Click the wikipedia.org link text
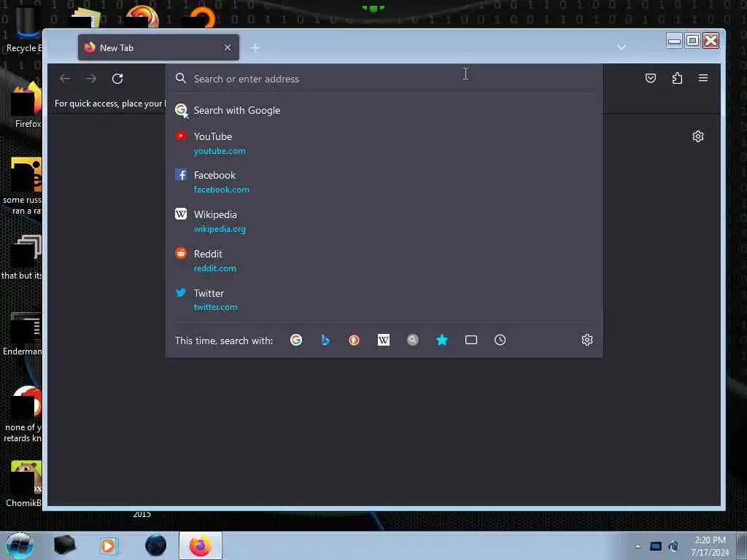The width and height of the screenshot is (747, 560). click(220, 229)
